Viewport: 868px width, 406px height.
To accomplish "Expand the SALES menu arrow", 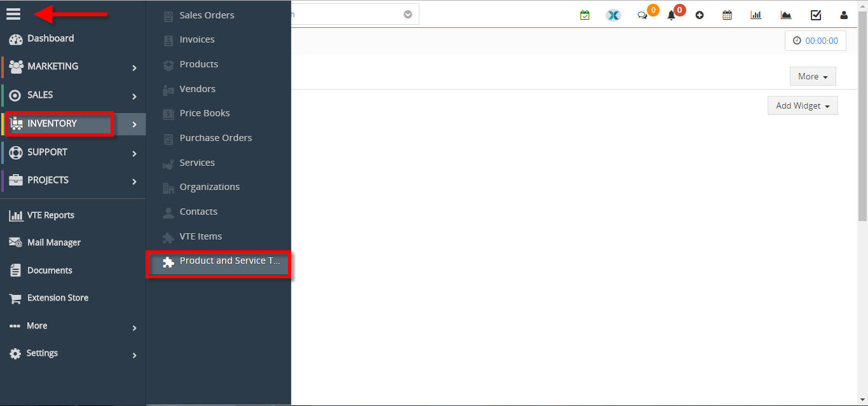I will coord(134,96).
